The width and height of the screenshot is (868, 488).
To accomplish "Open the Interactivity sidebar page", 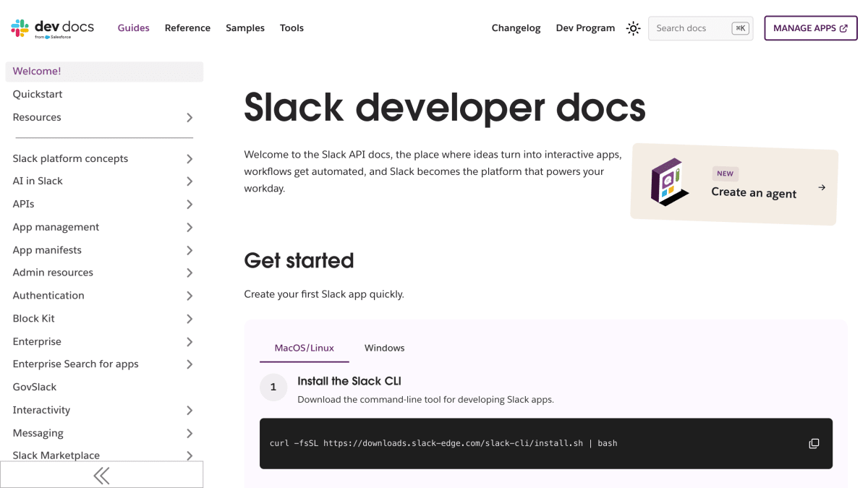I will pyautogui.click(x=41, y=410).
